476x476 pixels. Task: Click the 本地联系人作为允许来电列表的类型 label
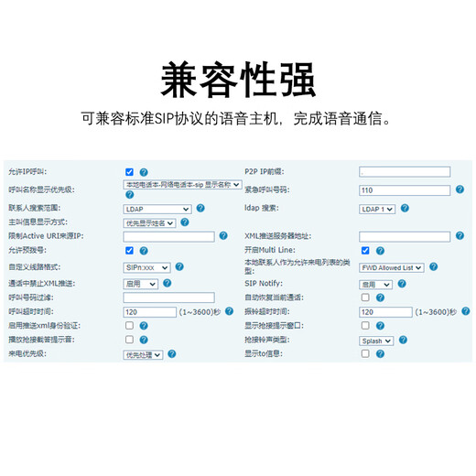pyautogui.click(x=297, y=266)
